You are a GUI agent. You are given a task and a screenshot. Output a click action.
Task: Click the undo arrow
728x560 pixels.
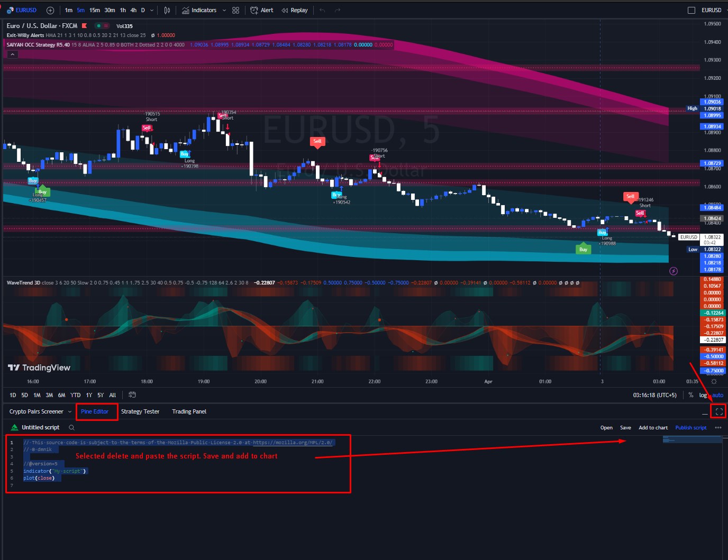pos(322,10)
